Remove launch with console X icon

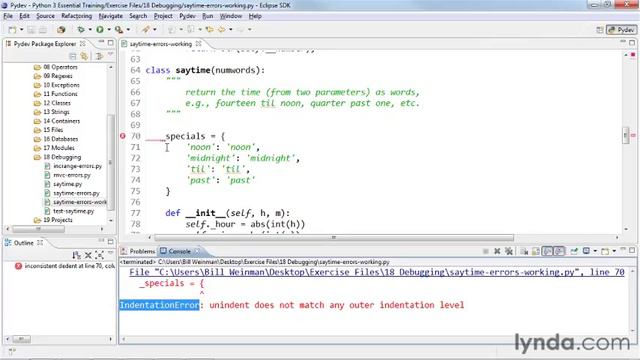(497, 251)
